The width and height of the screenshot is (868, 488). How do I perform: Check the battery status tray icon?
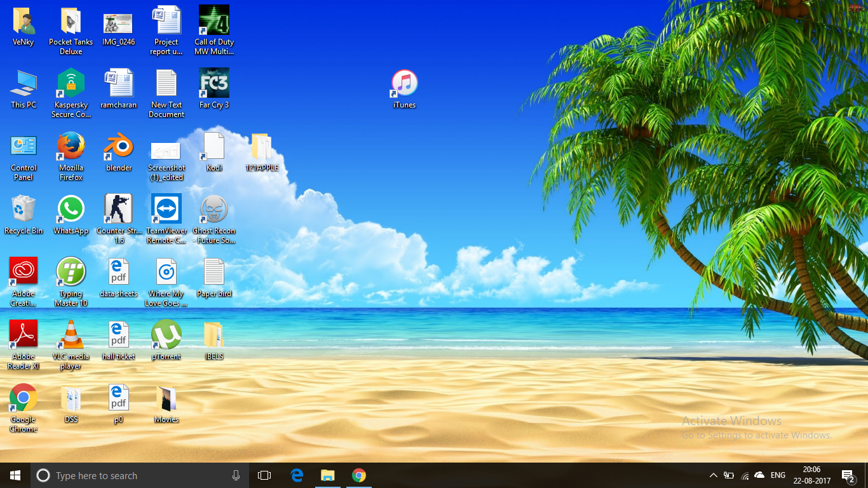pyautogui.click(x=729, y=475)
